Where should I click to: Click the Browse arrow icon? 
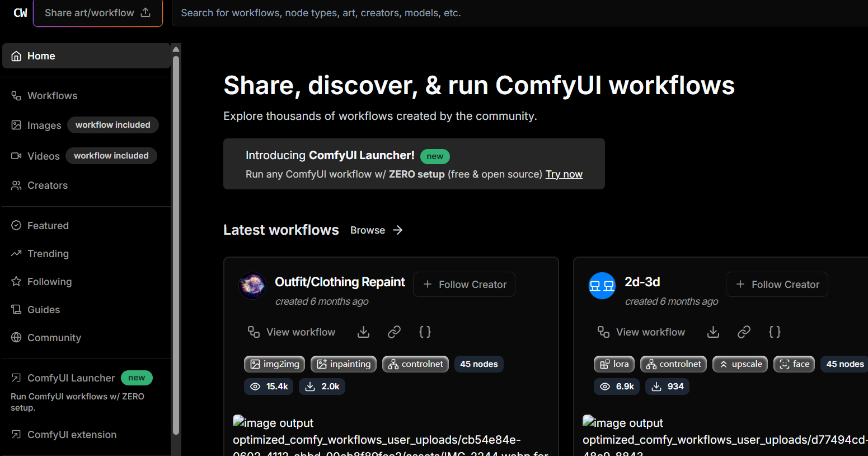point(398,230)
